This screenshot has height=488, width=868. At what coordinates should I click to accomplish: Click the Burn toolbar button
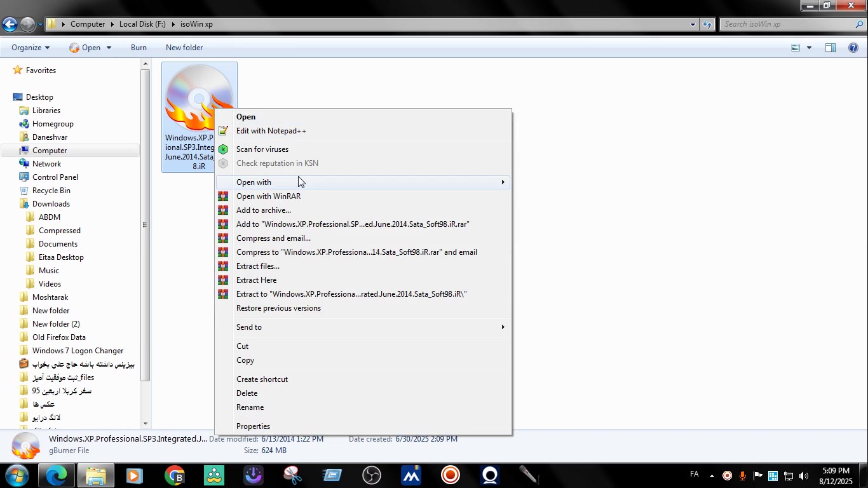[139, 48]
